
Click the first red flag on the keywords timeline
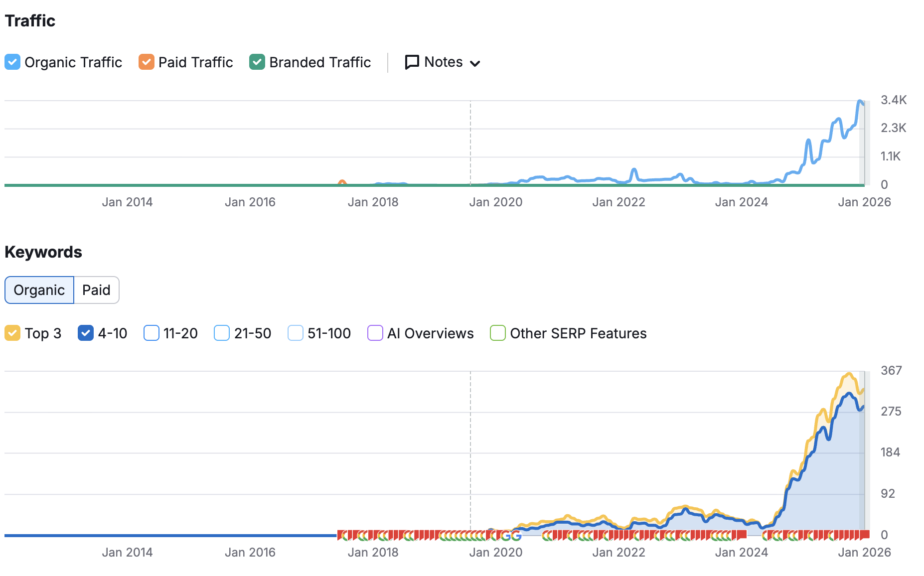340,535
